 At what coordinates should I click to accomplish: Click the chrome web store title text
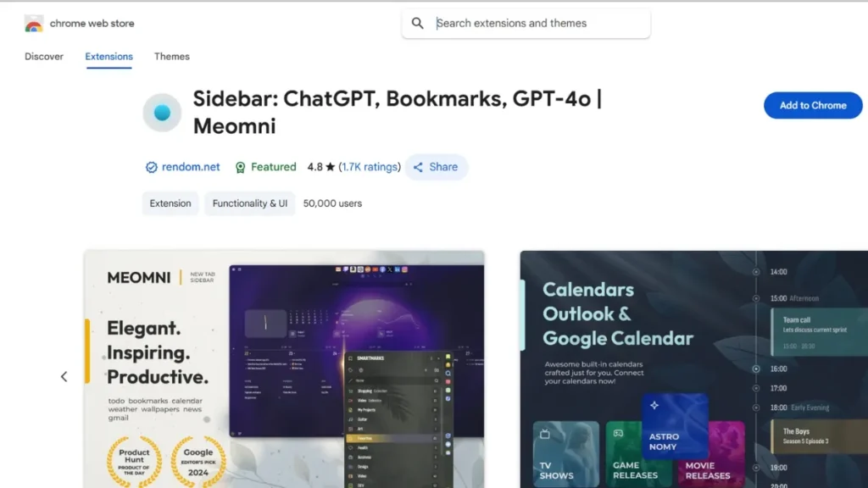coord(92,23)
